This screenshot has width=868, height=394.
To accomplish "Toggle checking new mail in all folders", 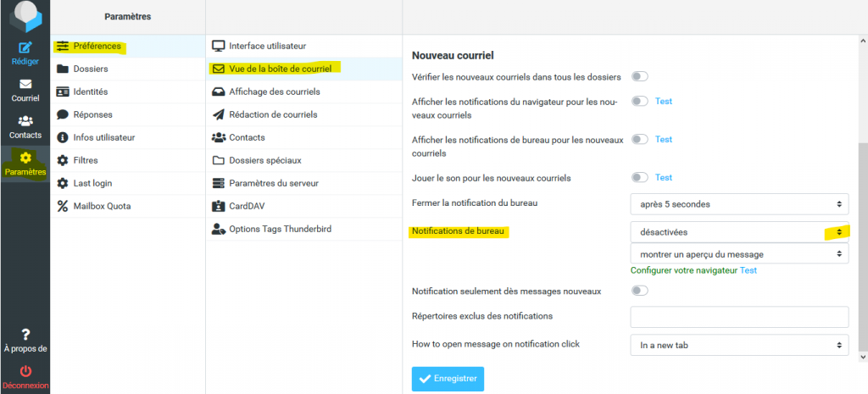I will click(x=639, y=77).
